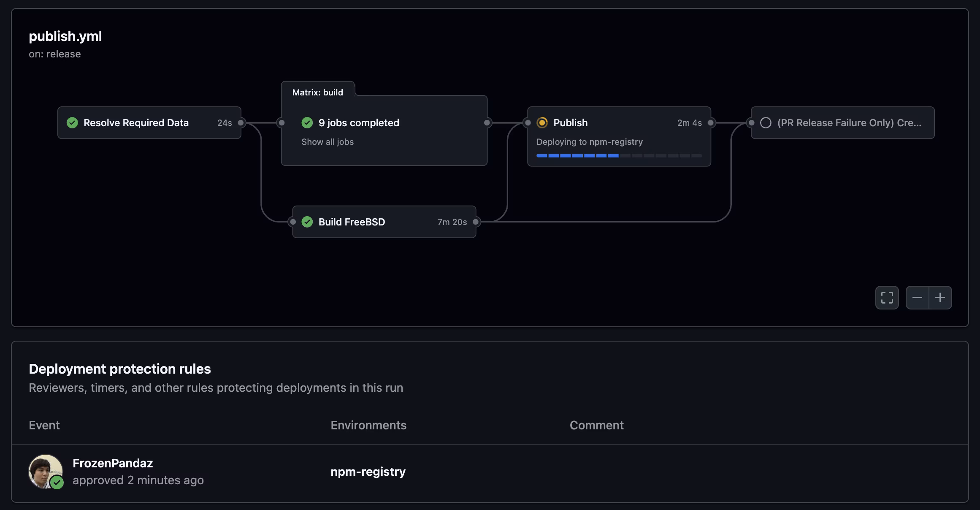This screenshot has height=510, width=980.
Task: Click the green check icon on Resolve Required Data
Action: tap(72, 123)
